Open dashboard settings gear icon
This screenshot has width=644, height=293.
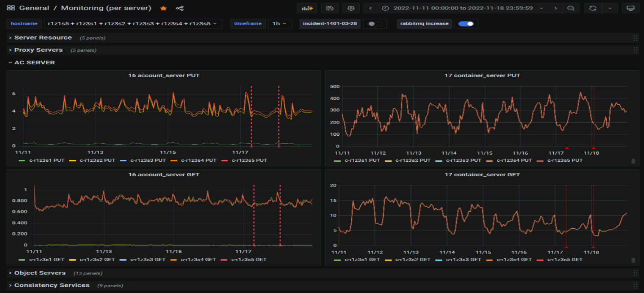(351, 8)
